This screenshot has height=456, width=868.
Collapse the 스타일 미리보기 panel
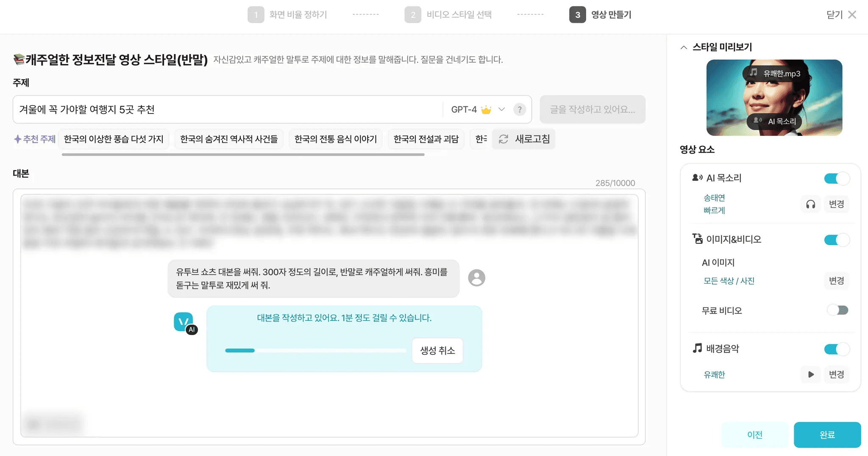684,47
